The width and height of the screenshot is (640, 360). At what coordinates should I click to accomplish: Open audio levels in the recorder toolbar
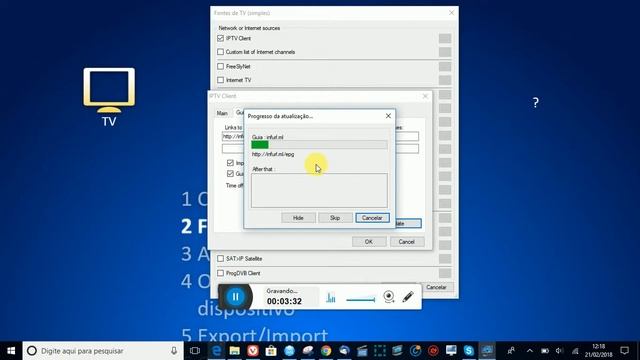[x=331, y=298]
